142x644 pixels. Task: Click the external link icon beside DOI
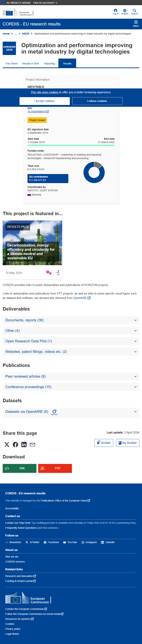coord(47,112)
